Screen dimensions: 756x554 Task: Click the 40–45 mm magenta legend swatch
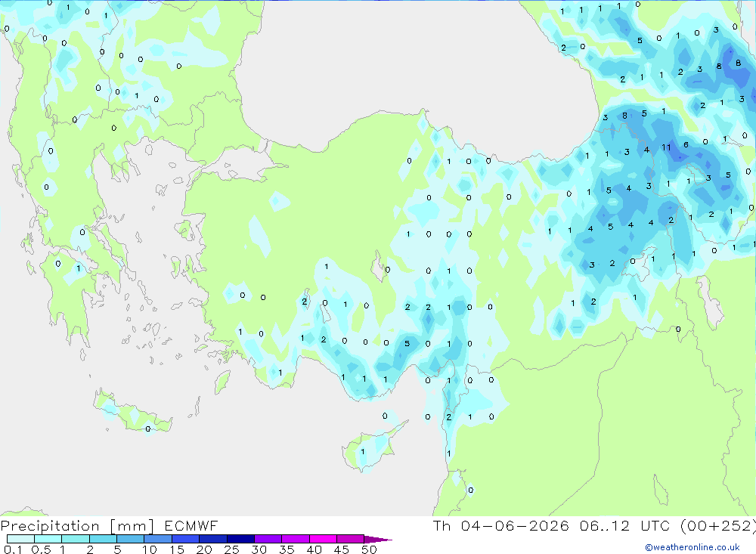(x=323, y=539)
